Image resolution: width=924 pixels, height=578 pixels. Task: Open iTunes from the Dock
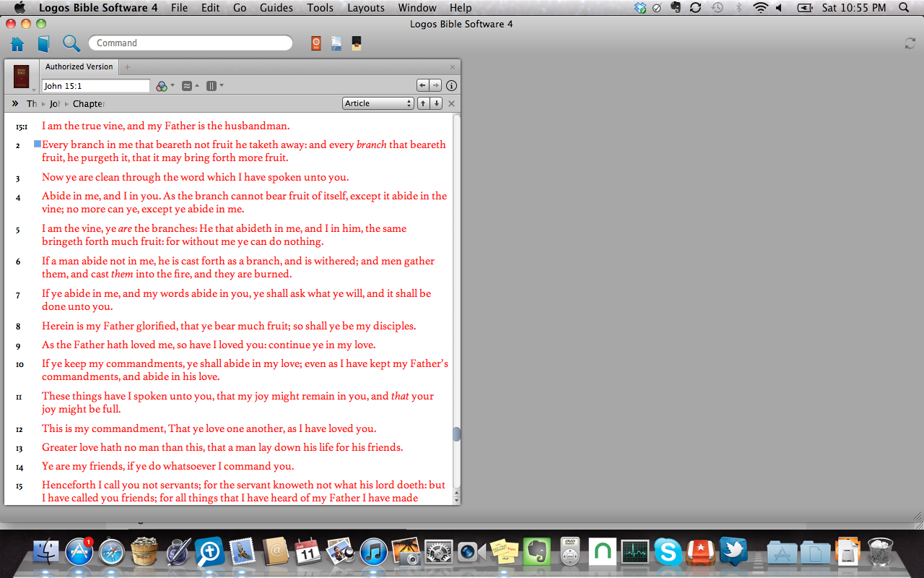(374, 553)
